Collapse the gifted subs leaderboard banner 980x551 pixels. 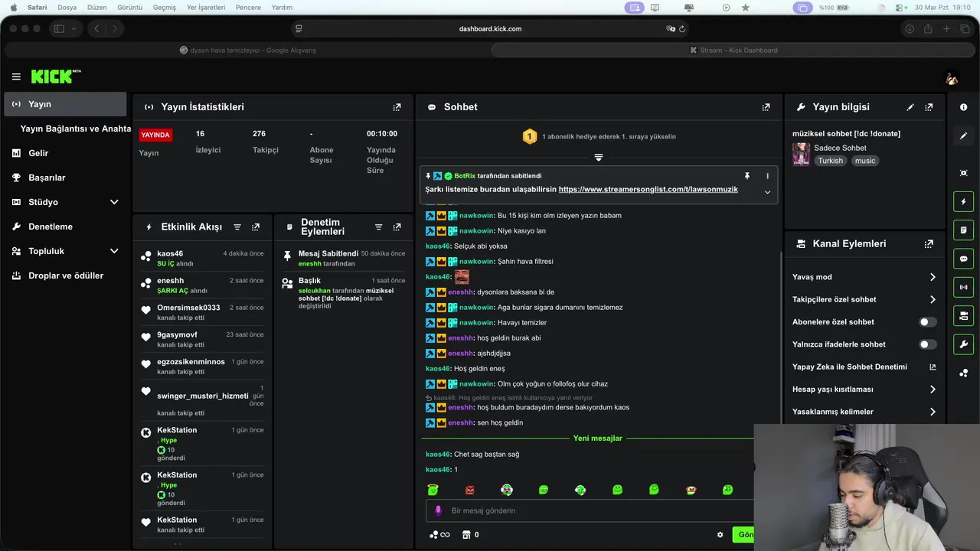[x=599, y=158]
